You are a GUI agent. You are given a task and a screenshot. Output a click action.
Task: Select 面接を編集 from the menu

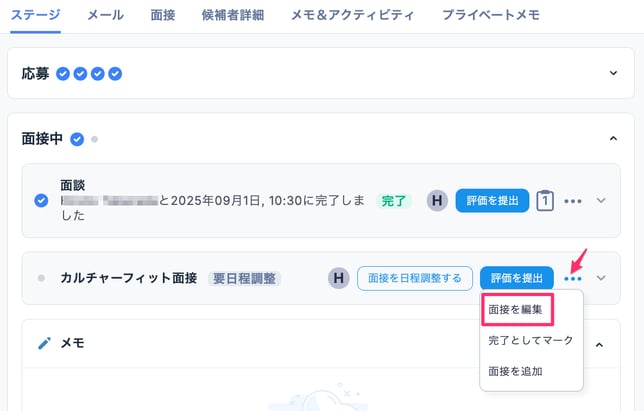point(516,310)
